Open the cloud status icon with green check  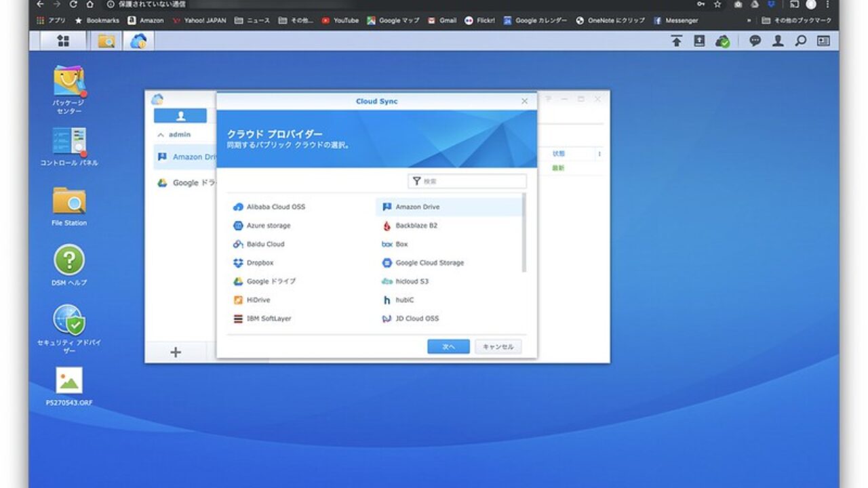point(723,41)
